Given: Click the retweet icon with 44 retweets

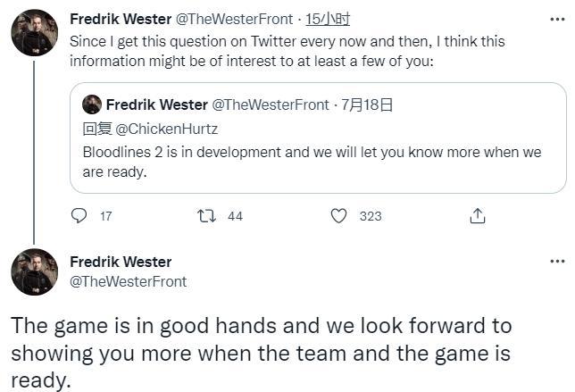Looking at the screenshot, I should click(208, 216).
